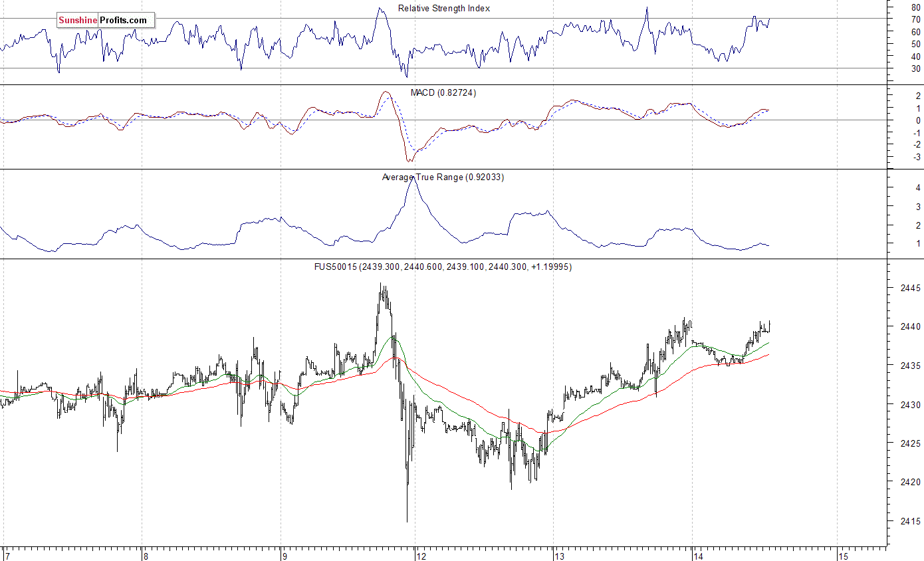Image resolution: width=924 pixels, height=561 pixels.
Task: Select the FUS50015 price data title
Action: pos(443,267)
